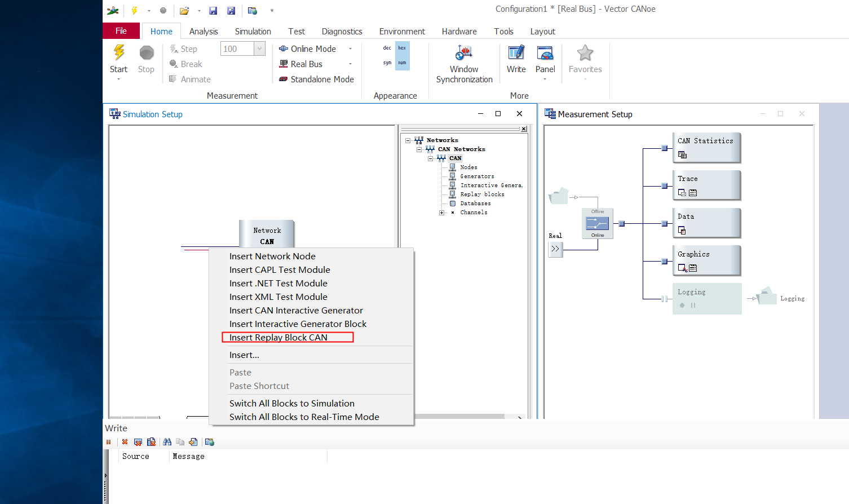Open Real Bus dropdown arrow
The image size is (849, 504).
[x=350, y=64]
